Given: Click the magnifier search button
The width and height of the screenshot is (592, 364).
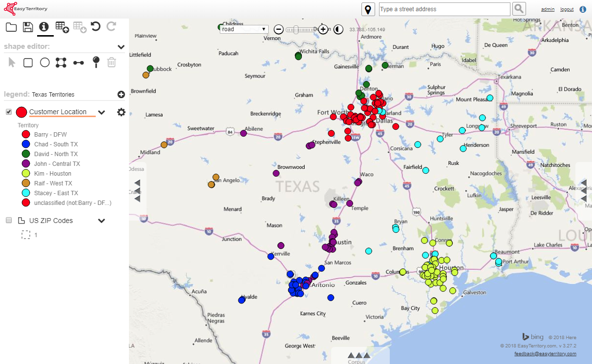Looking at the screenshot, I should [x=519, y=9].
